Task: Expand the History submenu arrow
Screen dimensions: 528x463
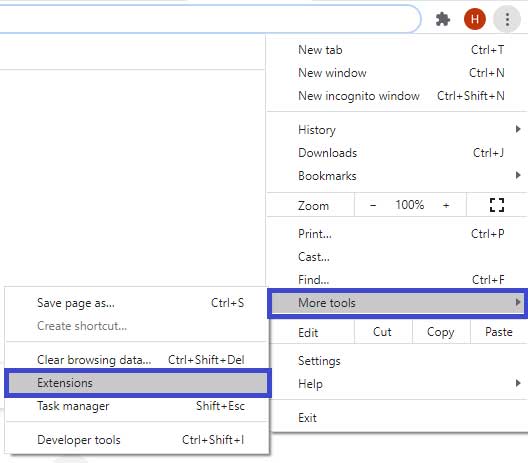Action: pos(518,129)
